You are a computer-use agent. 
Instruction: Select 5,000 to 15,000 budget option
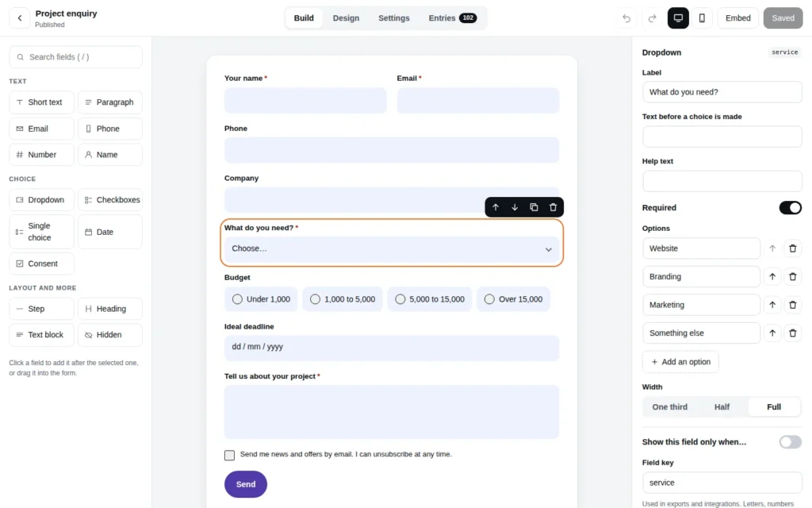[430, 299]
